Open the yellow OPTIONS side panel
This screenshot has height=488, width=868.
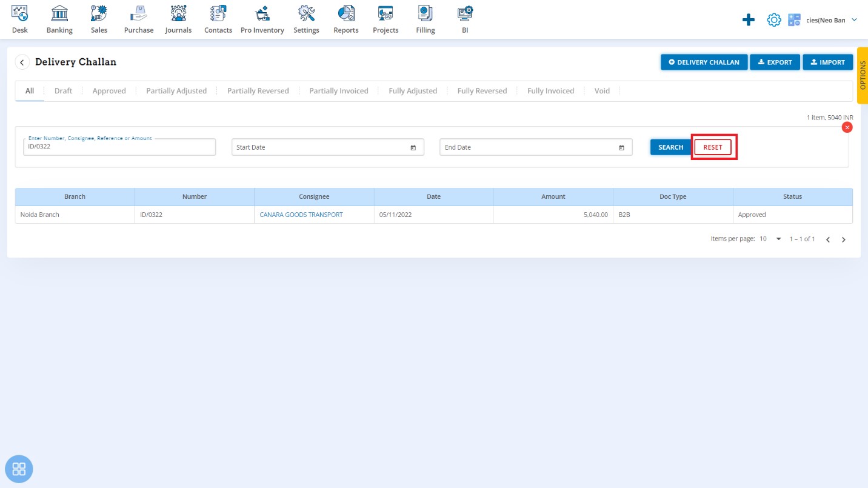pos(863,76)
